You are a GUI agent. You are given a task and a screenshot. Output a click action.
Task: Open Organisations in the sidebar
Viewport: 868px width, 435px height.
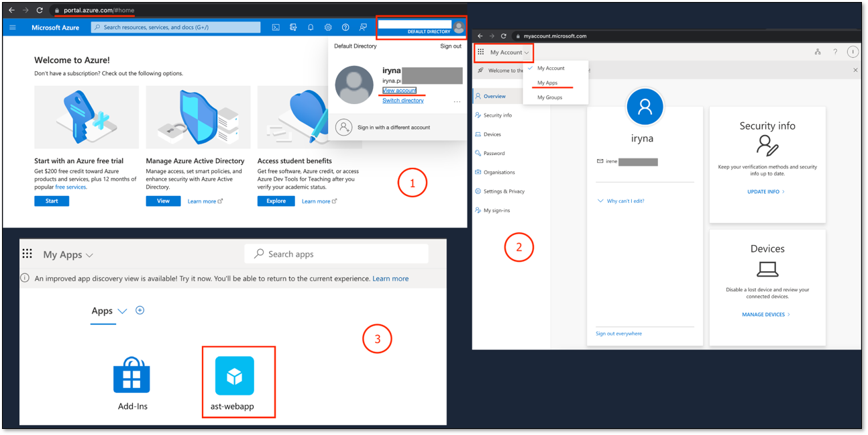[495, 173]
